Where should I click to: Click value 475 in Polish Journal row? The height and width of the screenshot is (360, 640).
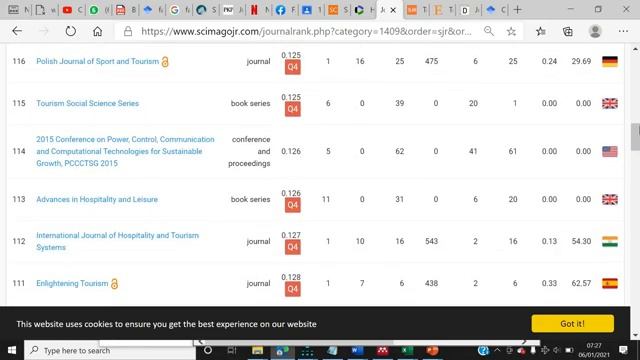pyautogui.click(x=431, y=61)
